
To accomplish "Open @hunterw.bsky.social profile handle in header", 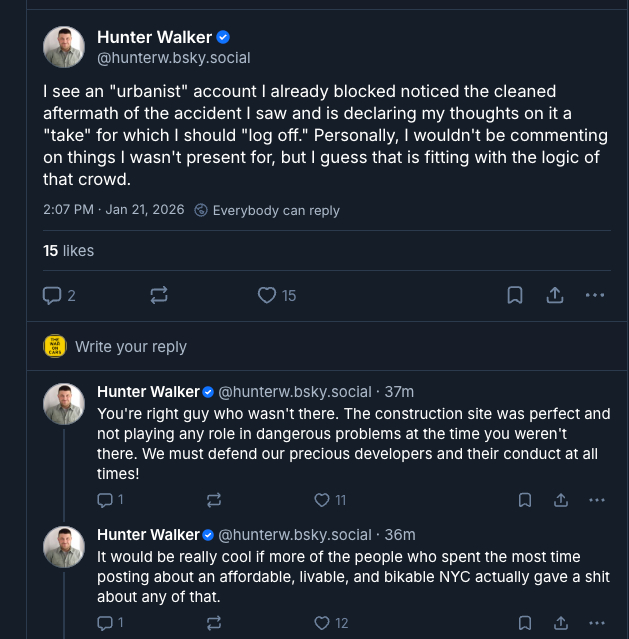I will [x=174, y=58].
